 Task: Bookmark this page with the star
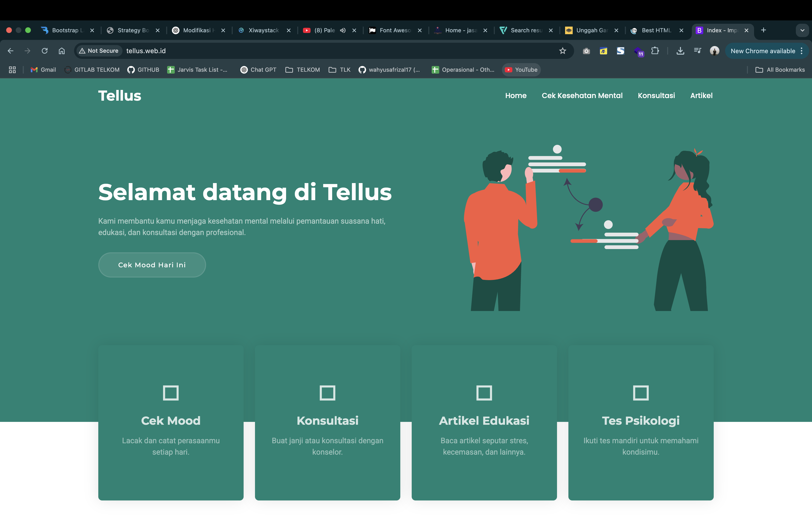pos(563,51)
